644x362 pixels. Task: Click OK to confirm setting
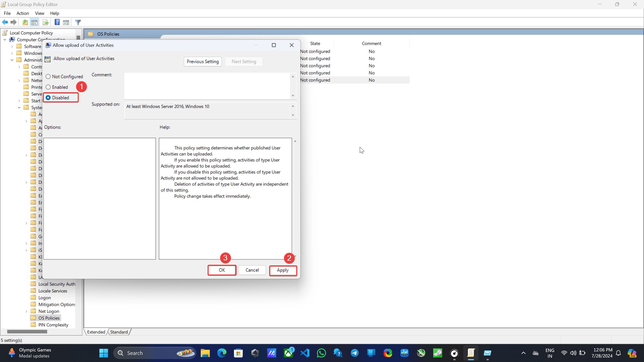222,270
